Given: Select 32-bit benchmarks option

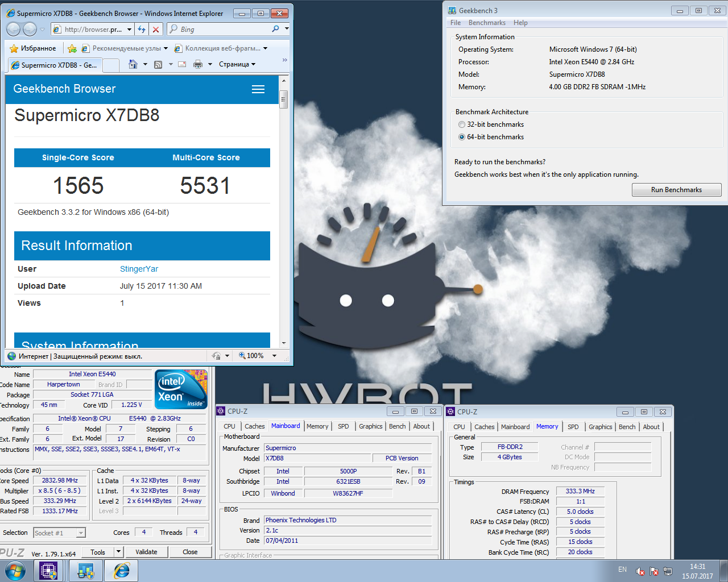Looking at the screenshot, I should click(462, 124).
